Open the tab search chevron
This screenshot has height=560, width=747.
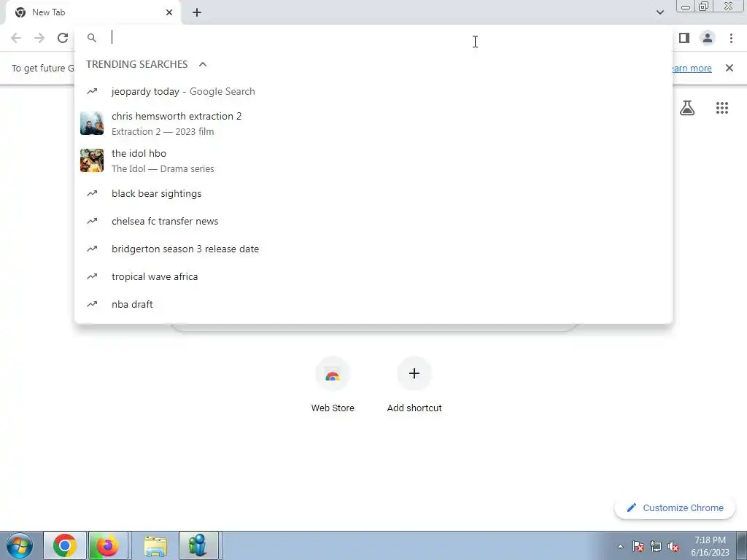coord(659,12)
